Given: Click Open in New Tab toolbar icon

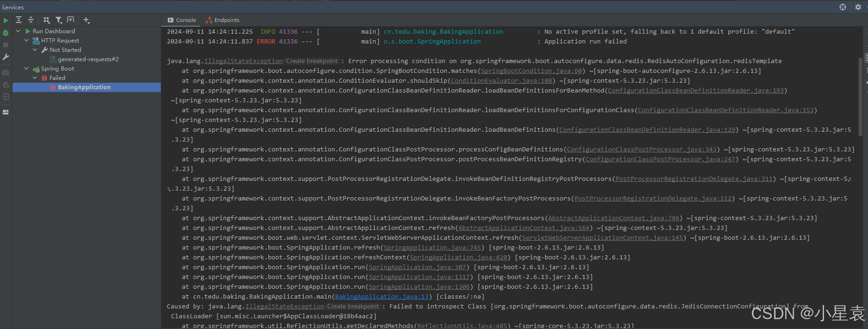Looking at the screenshot, I should pyautogui.click(x=71, y=20).
